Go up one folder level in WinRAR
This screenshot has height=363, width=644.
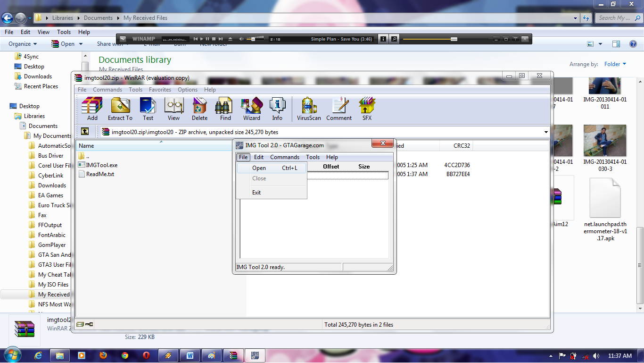pyautogui.click(x=85, y=132)
